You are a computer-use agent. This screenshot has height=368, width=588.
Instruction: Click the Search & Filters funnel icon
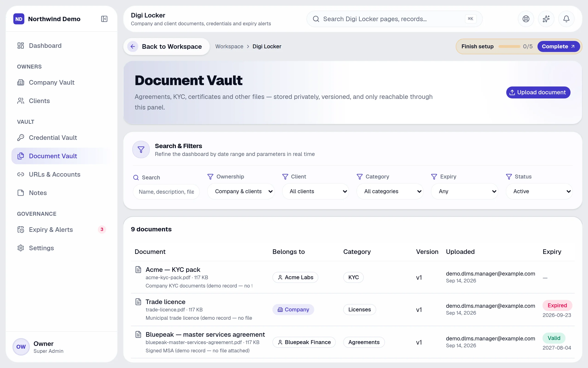coord(141,149)
